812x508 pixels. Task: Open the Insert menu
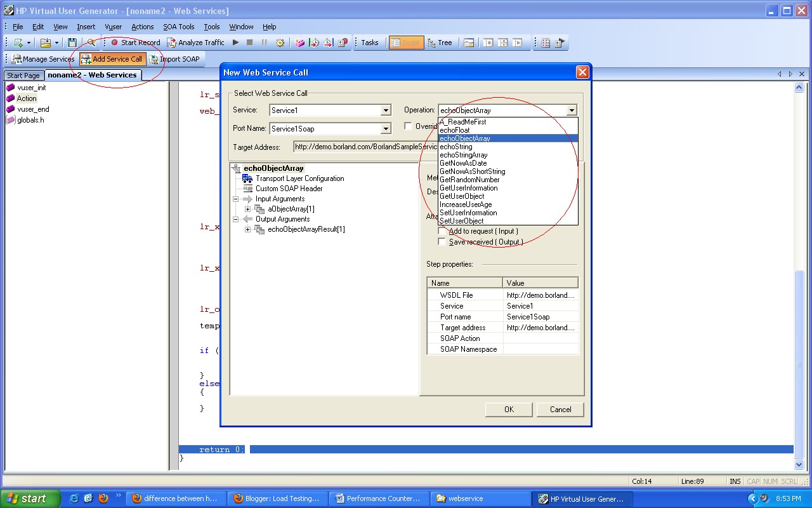click(86, 27)
